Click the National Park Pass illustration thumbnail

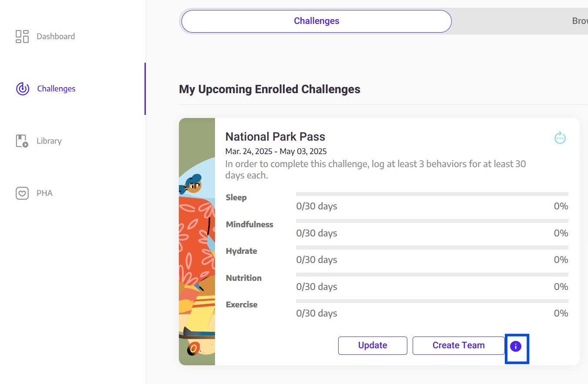pyautogui.click(x=197, y=242)
